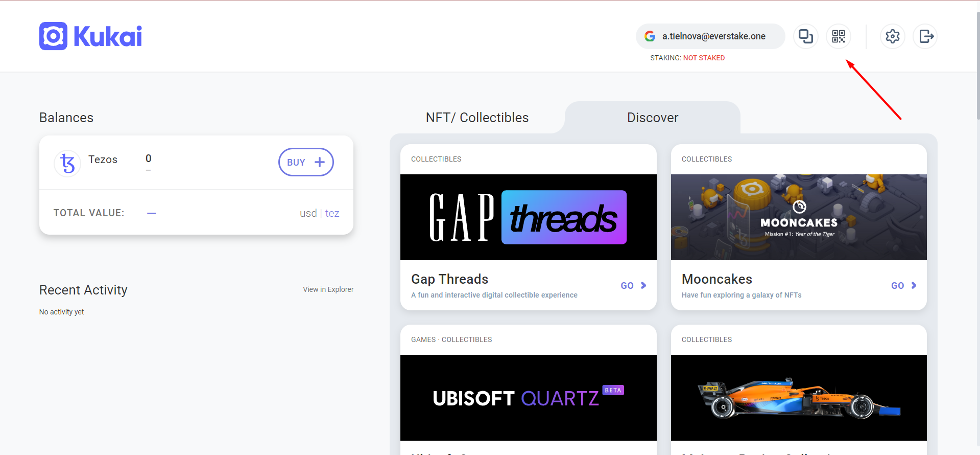This screenshot has height=455, width=980.
Task: Switch total value to usd
Action: [x=308, y=213]
